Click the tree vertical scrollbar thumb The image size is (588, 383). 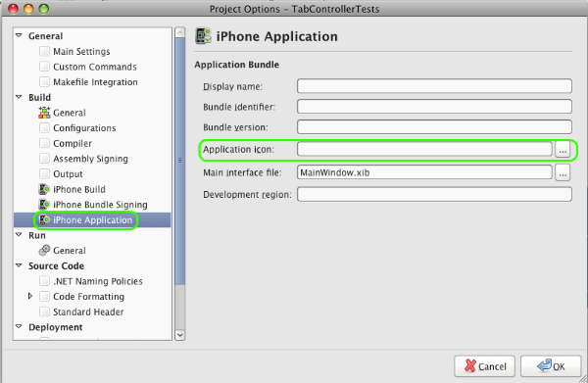click(x=180, y=161)
